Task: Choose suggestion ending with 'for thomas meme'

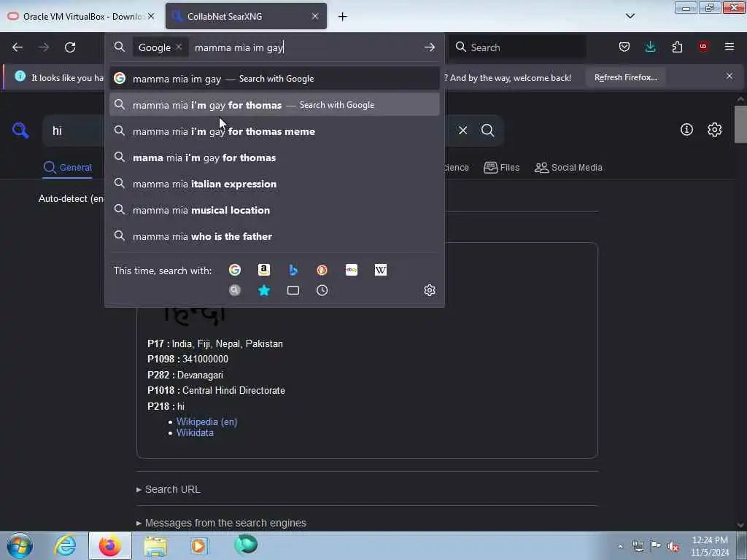Action: point(274,131)
